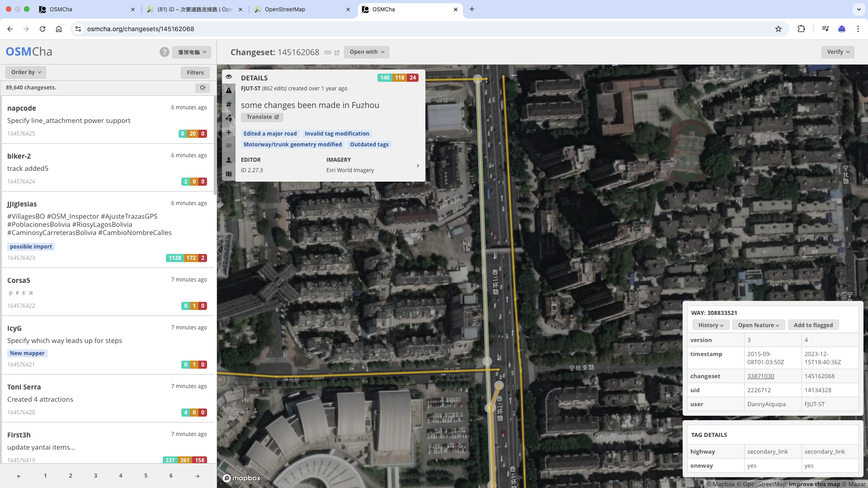Viewport: 868px width, 488px height.
Task: Open napcode changeset 164576425
Action: (x=107, y=120)
